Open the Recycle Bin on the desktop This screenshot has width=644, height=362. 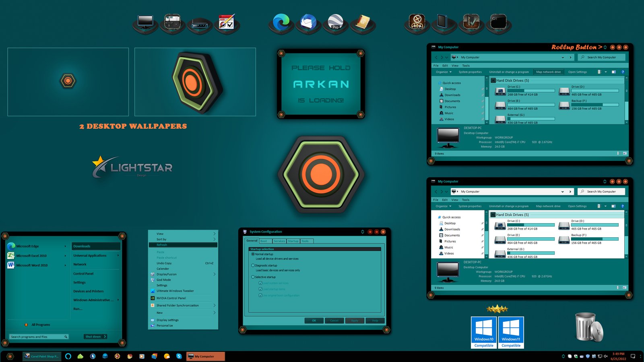588,327
